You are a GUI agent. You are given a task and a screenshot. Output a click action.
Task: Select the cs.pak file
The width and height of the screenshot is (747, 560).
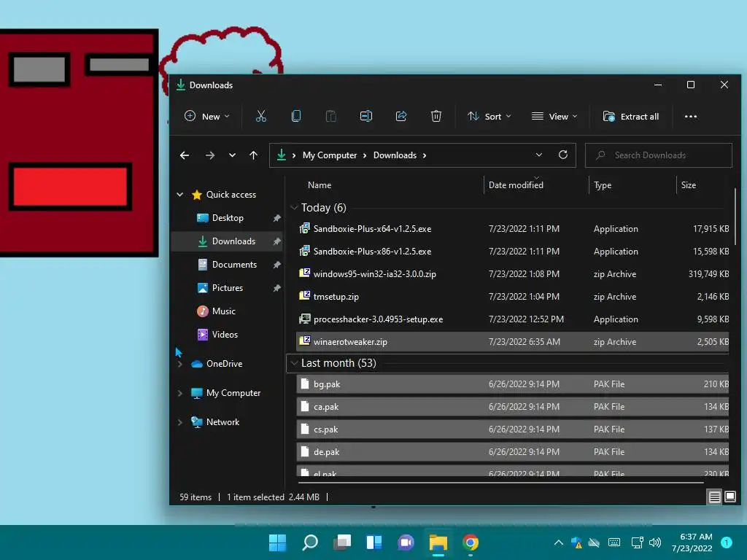[513, 429]
